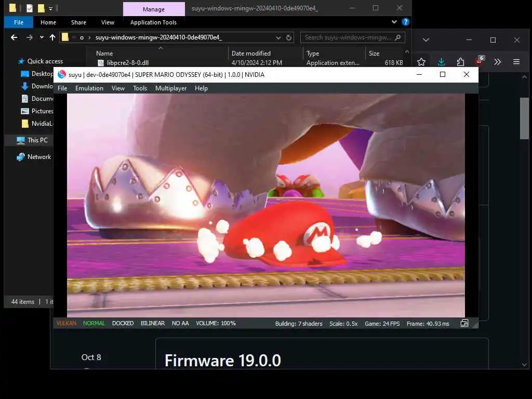Click the folder icon in Explorer title bar
The width and height of the screenshot is (532, 399).
(12, 8)
